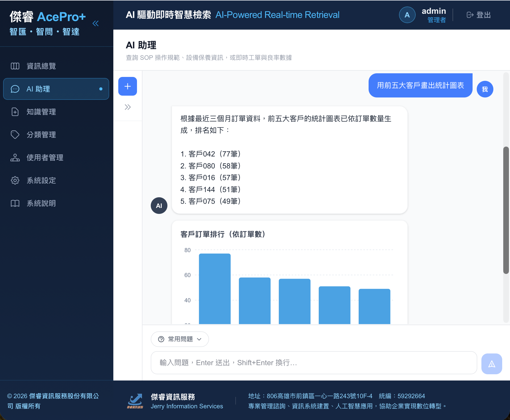The image size is (510, 420).
Task: Click the 使用者管理 people icon
Action: point(15,157)
